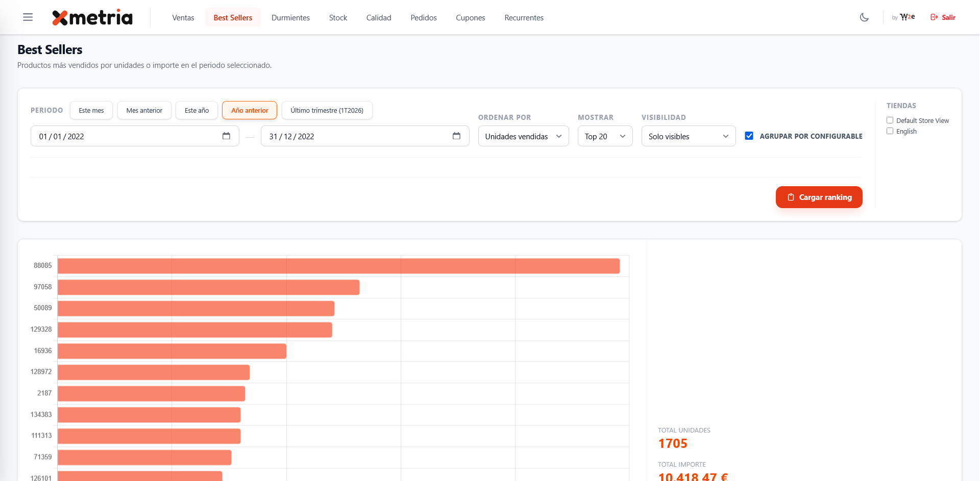Click the Salir logout button
Image resolution: width=980 pixels, height=481 pixels.
point(943,17)
